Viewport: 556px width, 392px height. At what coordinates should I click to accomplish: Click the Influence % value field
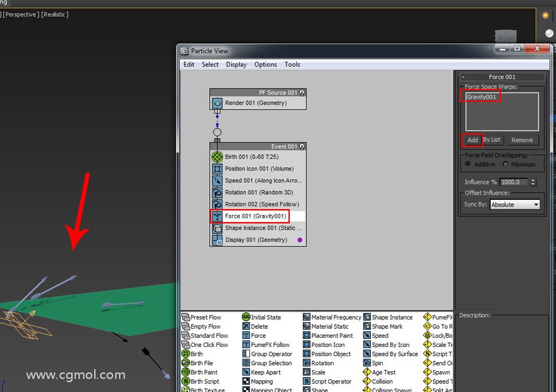[x=515, y=182]
